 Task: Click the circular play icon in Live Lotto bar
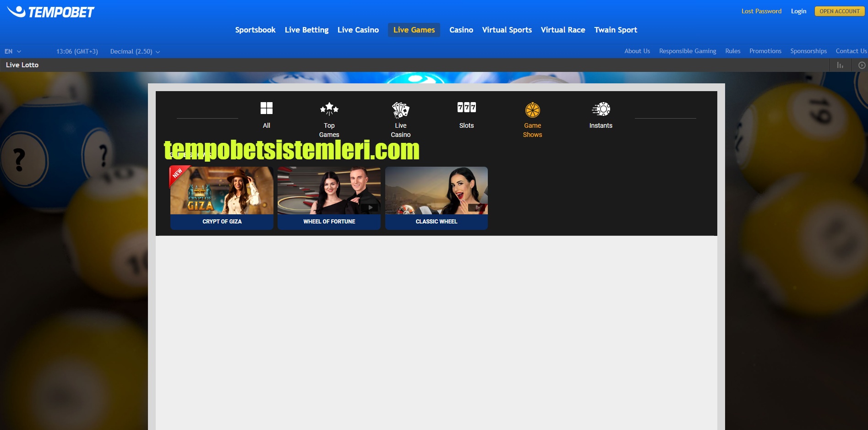[862, 65]
